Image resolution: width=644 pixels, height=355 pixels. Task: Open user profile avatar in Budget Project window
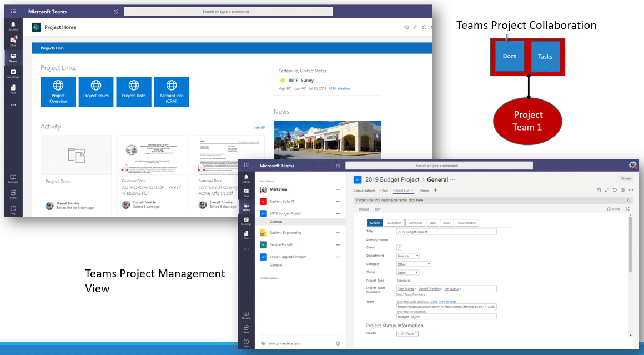(633, 165)
